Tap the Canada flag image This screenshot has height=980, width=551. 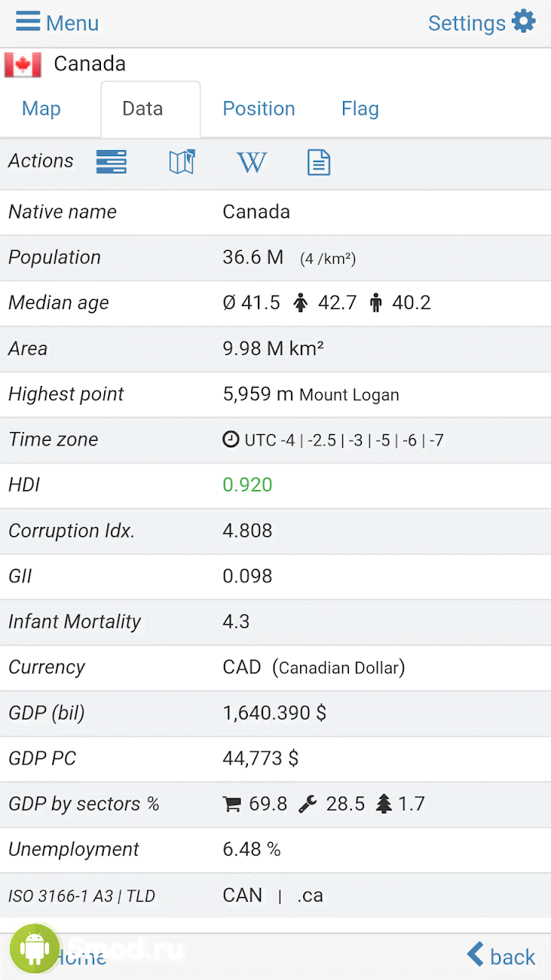(x=23, y=65)
